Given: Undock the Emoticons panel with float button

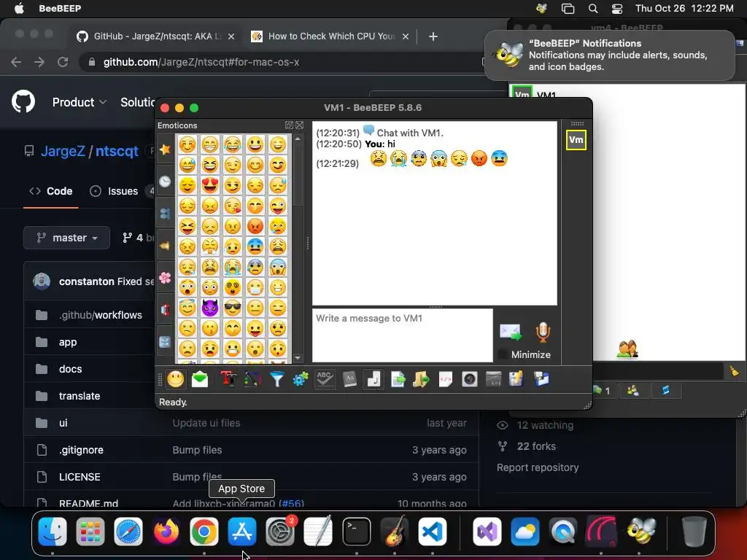Looking at the screenshot, I should (x=289, y=125).
